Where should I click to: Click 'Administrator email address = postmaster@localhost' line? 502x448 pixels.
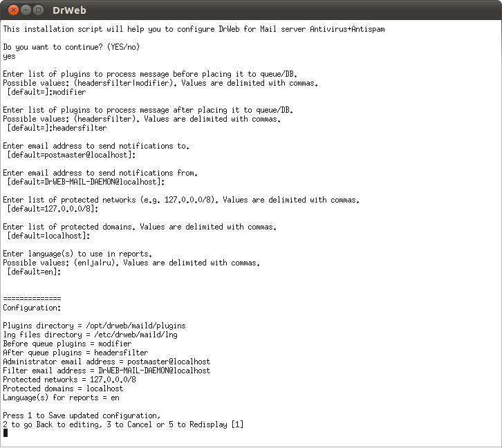tap(106, 362)
